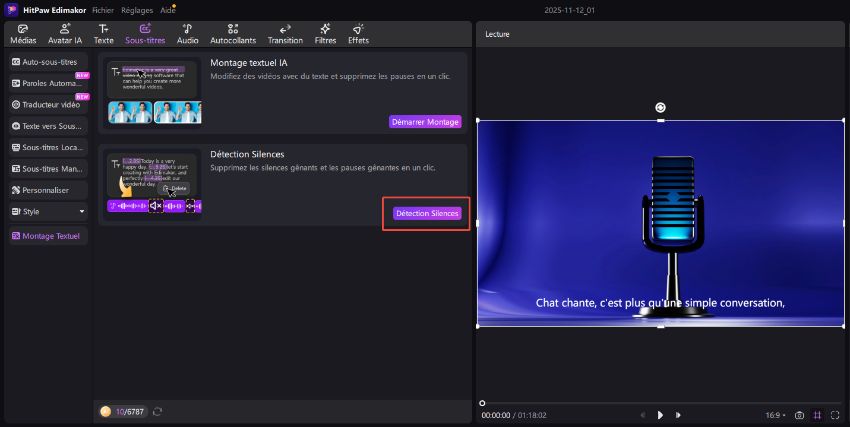The width and height of the screenshot is (850, 427).
Task: Select Montage Textuel in the sidebar
Action: [x=48, y=236]
